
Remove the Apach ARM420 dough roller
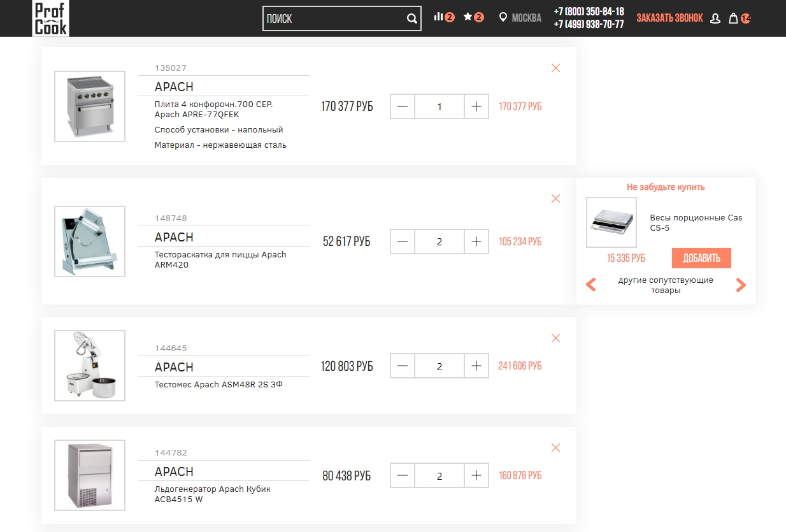[x=555, y=198]
